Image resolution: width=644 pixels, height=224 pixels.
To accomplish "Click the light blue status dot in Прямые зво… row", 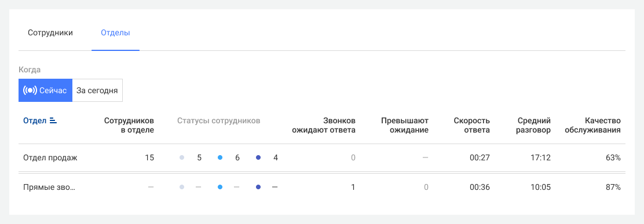I will pyautogui.click(x=219, y=187).
